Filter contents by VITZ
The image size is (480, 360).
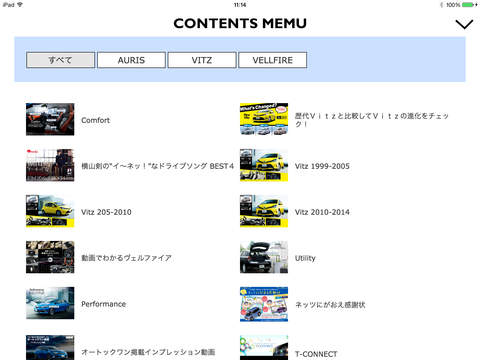point(202,60)
